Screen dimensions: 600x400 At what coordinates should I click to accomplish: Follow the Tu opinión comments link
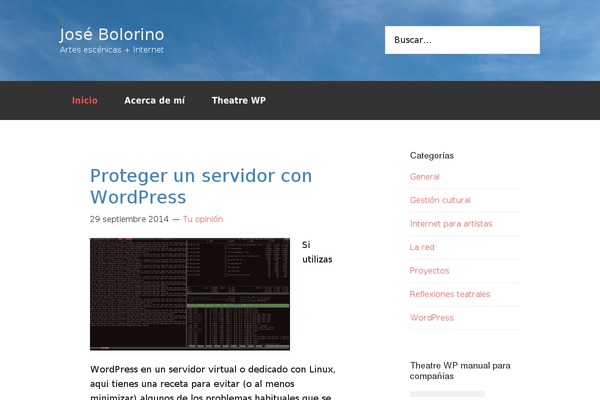[x=203, y=219]
